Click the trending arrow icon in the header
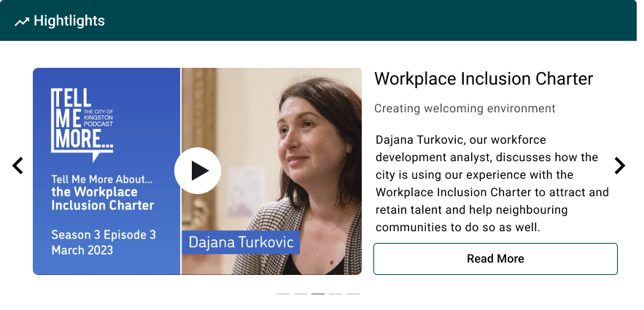644x310 pixels. [x=22, y=22]
